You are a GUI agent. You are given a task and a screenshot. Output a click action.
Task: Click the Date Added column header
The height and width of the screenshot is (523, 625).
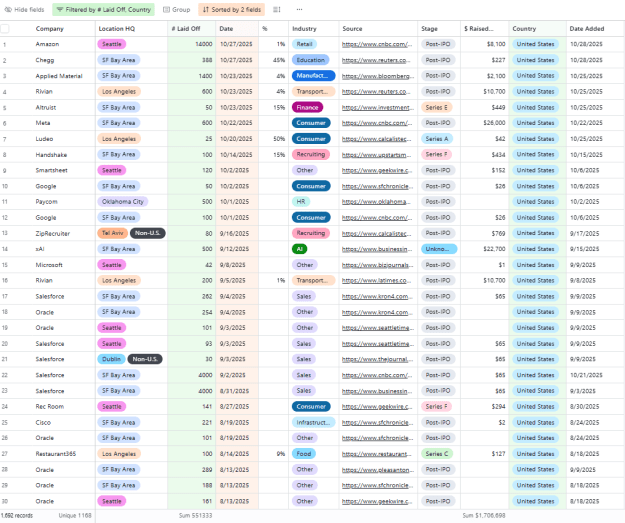point(596,29)
